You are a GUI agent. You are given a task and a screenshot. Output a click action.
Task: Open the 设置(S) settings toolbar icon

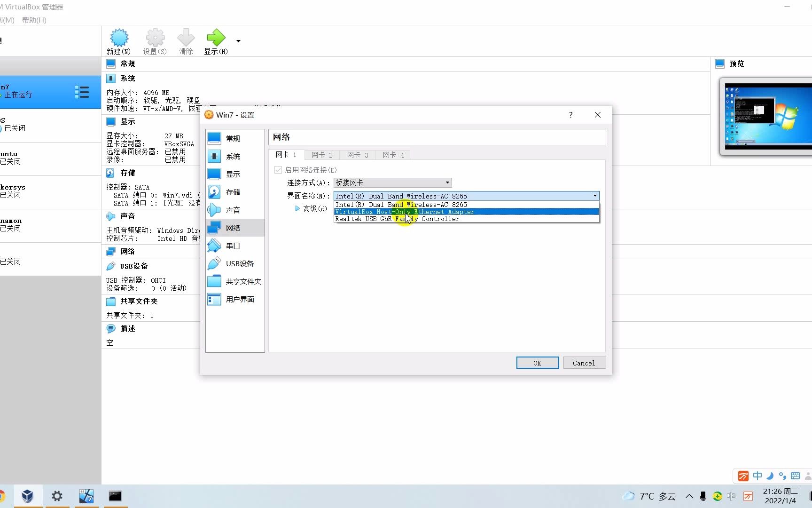pos(155,41)
